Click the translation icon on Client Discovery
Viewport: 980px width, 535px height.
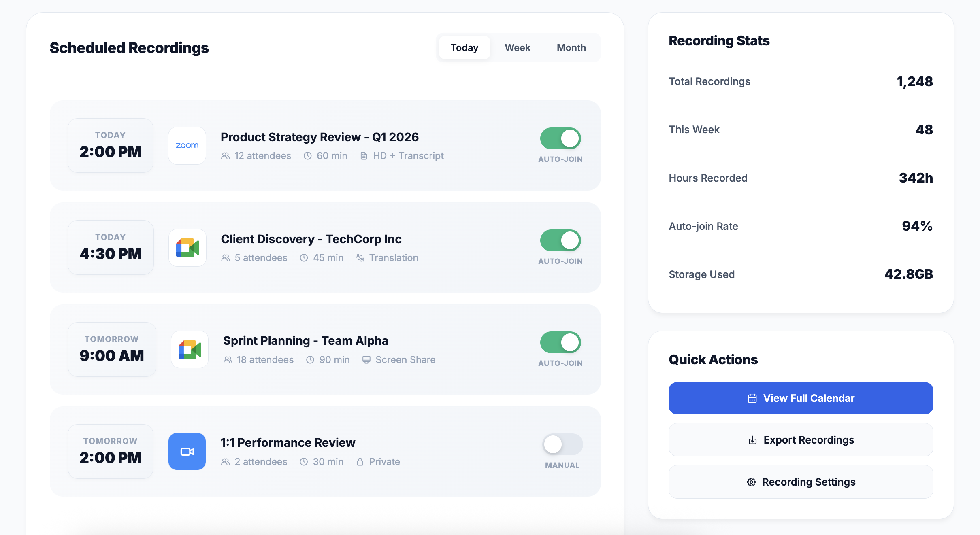[360, 258]
